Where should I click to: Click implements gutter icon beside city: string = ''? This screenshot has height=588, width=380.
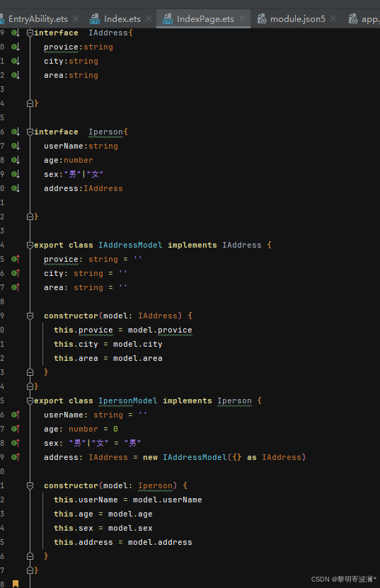[16, 273]
